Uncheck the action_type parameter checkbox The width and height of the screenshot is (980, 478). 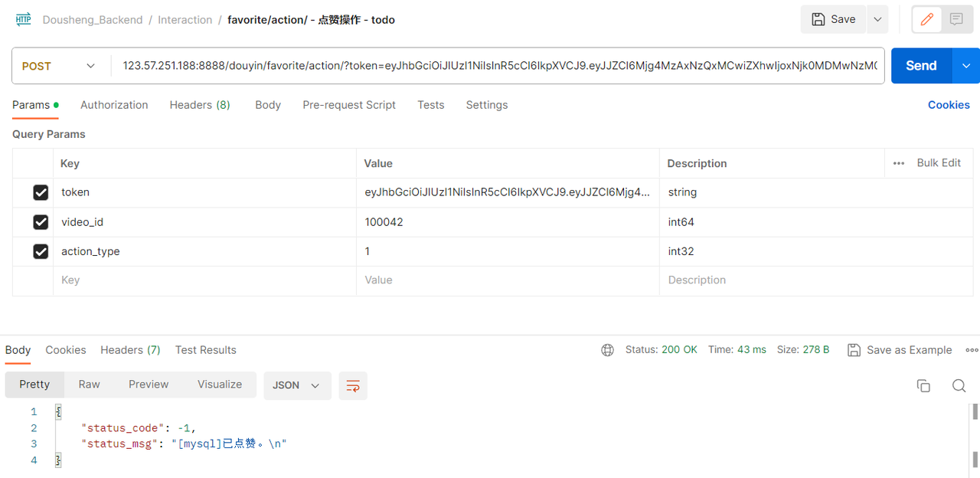point(41,251)
